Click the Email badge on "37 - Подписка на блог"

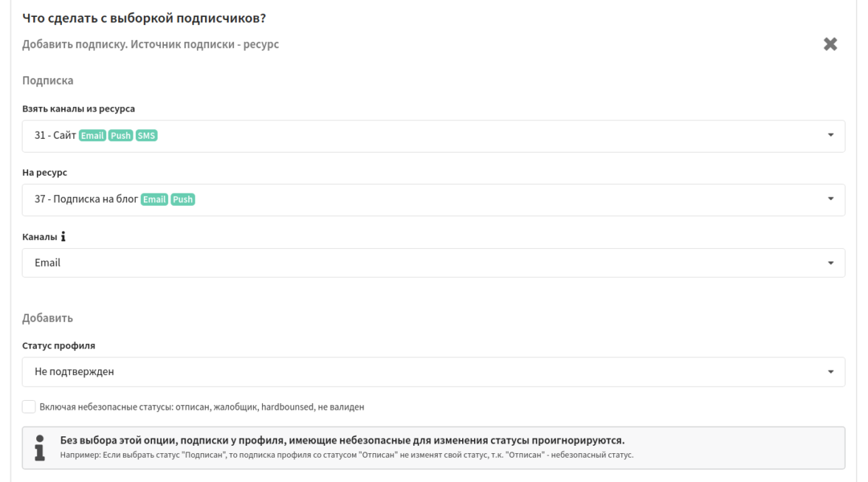pos(154,199)
